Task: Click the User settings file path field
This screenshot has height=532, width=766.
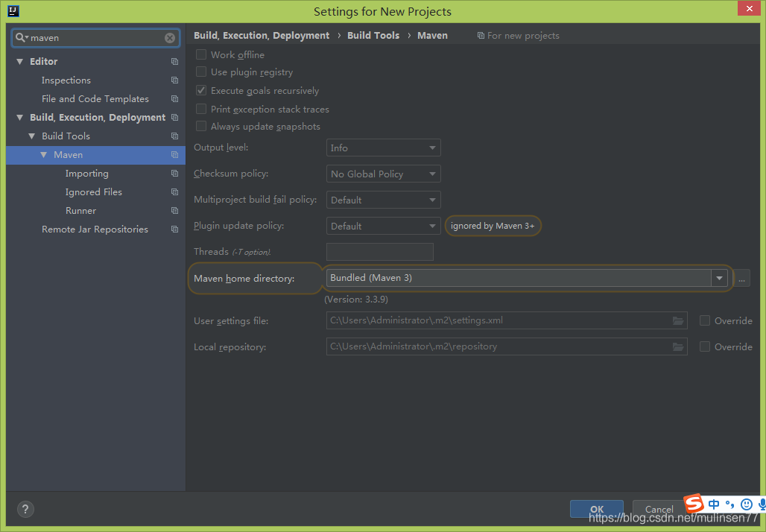Action: [507, 320]
